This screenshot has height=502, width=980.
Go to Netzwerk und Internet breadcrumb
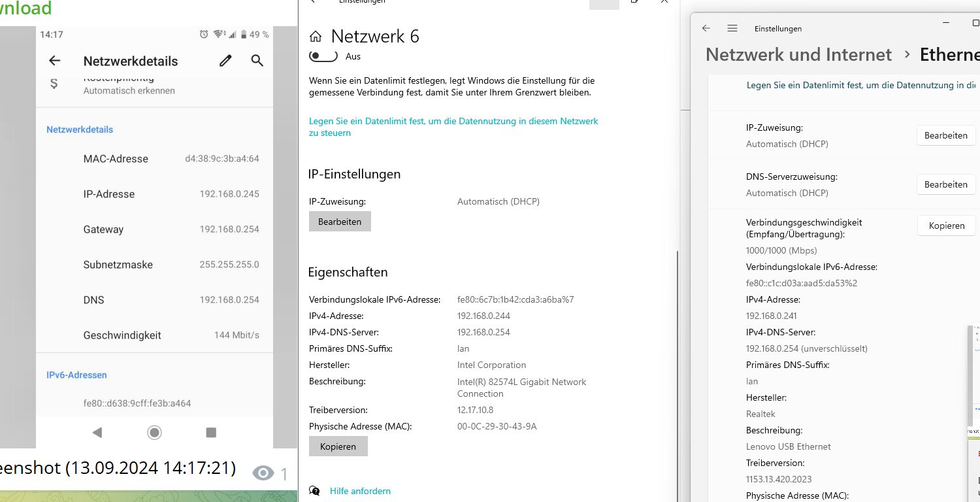798,54
